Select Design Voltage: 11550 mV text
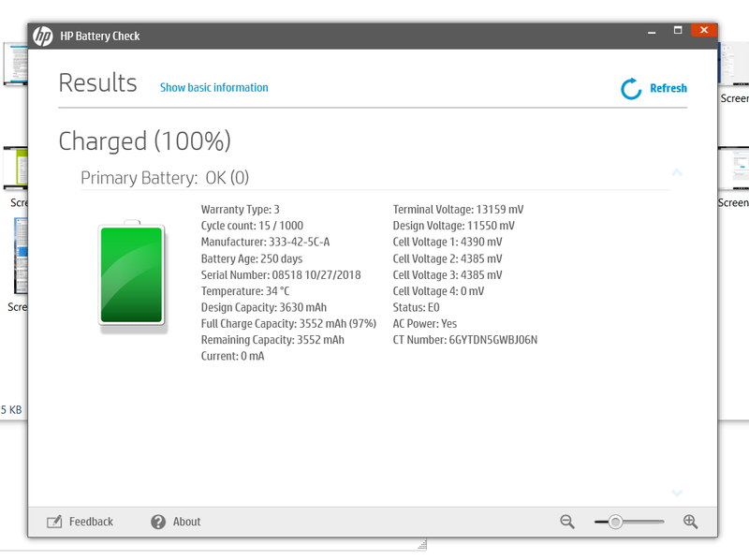Screen dimensions: 749x560 click(x=454, y=226)
